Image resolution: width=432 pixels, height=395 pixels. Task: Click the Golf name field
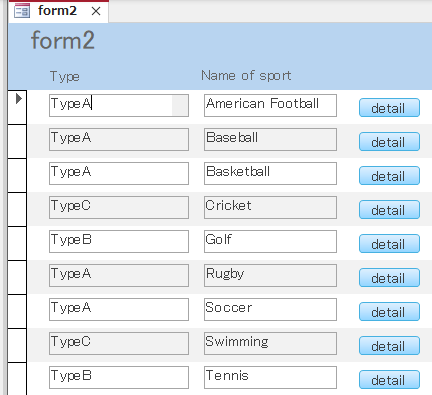270,241
